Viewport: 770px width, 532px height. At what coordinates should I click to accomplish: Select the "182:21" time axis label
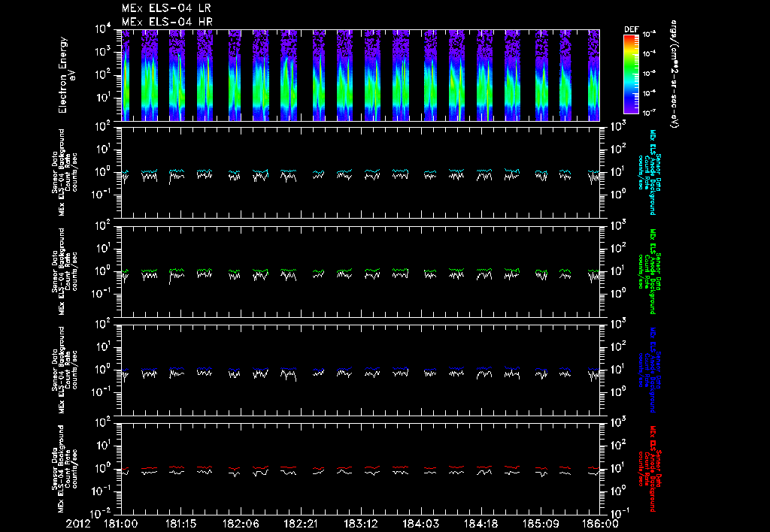(301, 524)
